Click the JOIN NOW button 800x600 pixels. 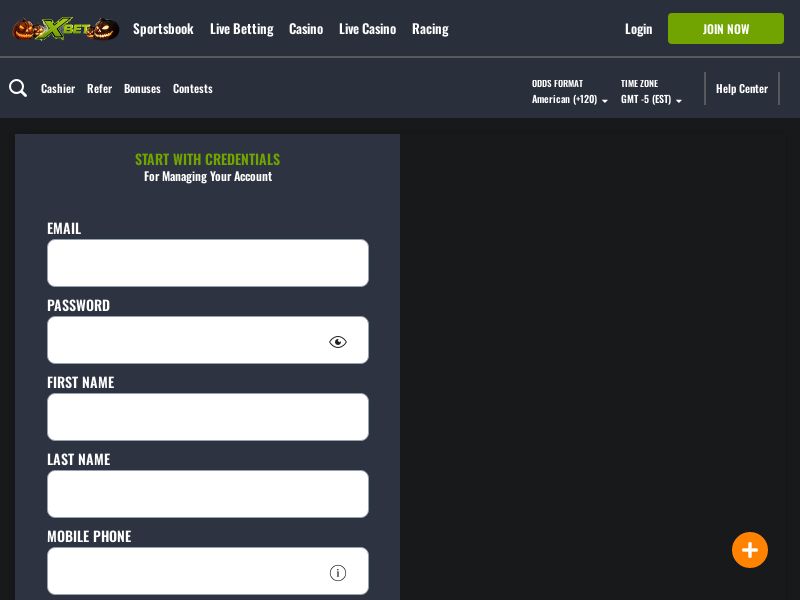pyautogui.click(x=726, y=29)
